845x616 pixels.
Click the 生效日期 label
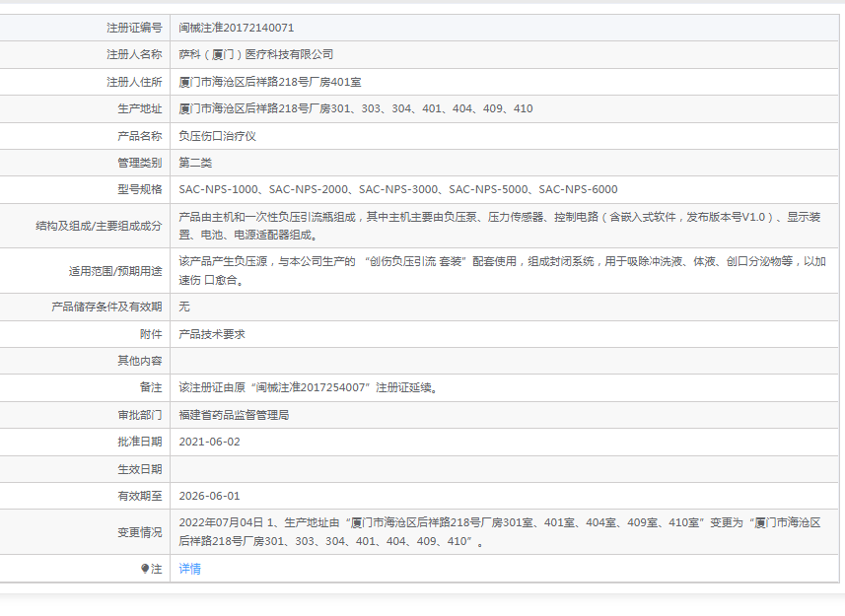tap(140, 469)
